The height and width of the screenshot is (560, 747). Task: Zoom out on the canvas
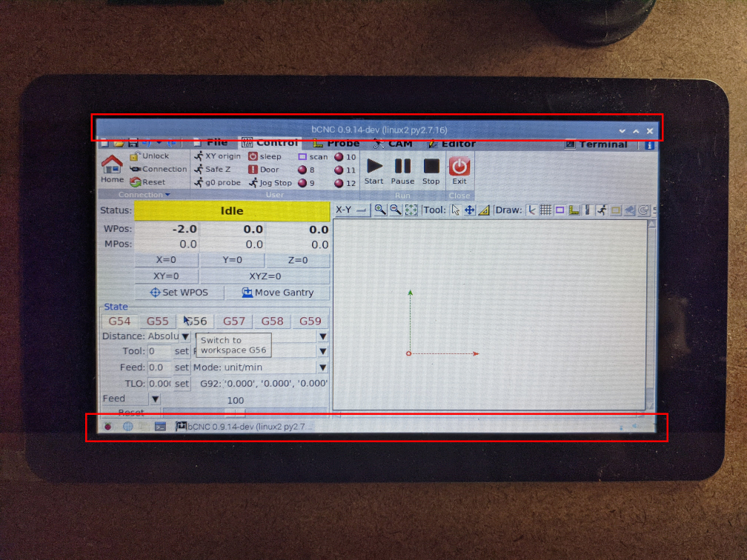tap(396, 210)
